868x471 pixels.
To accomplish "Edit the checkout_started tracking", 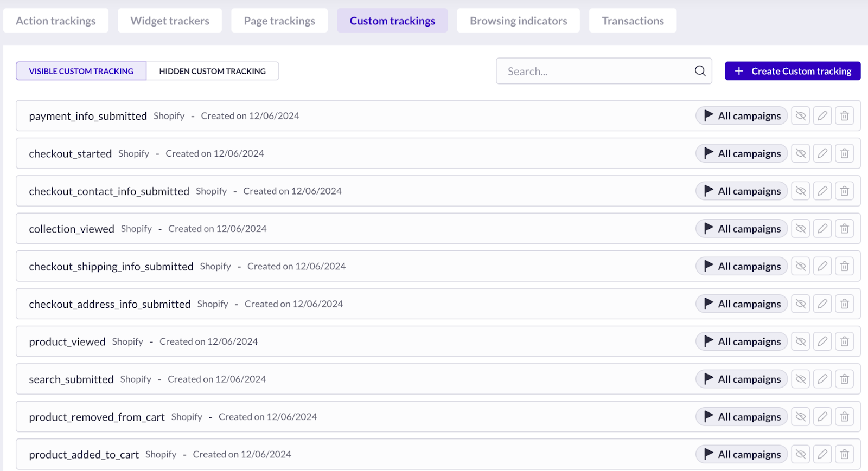I will tap(822, 153).
